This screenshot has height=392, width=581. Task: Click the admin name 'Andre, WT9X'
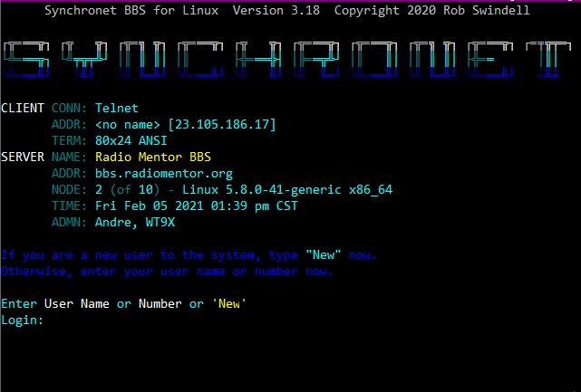[x=135, y=222]
